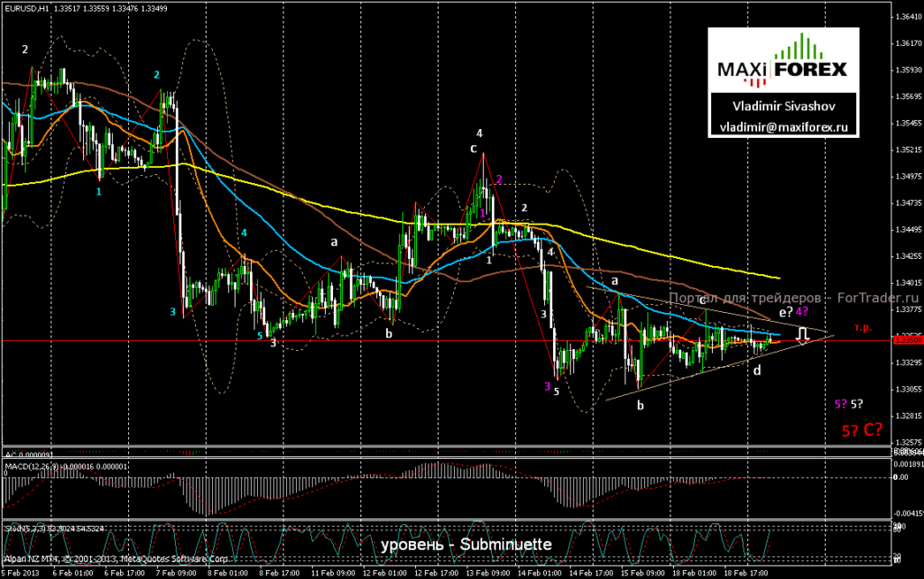Click the Vladimir Sivashov name banner
The width and height of the screenshot is (924, 579).
pyautogui.click(x=783, y=106)
